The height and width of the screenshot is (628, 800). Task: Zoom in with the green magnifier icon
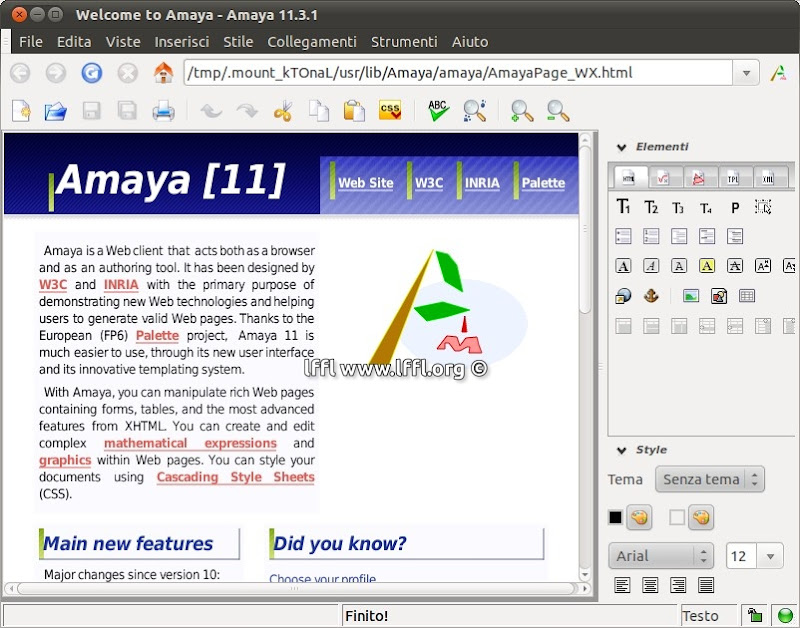coord(523,110)
